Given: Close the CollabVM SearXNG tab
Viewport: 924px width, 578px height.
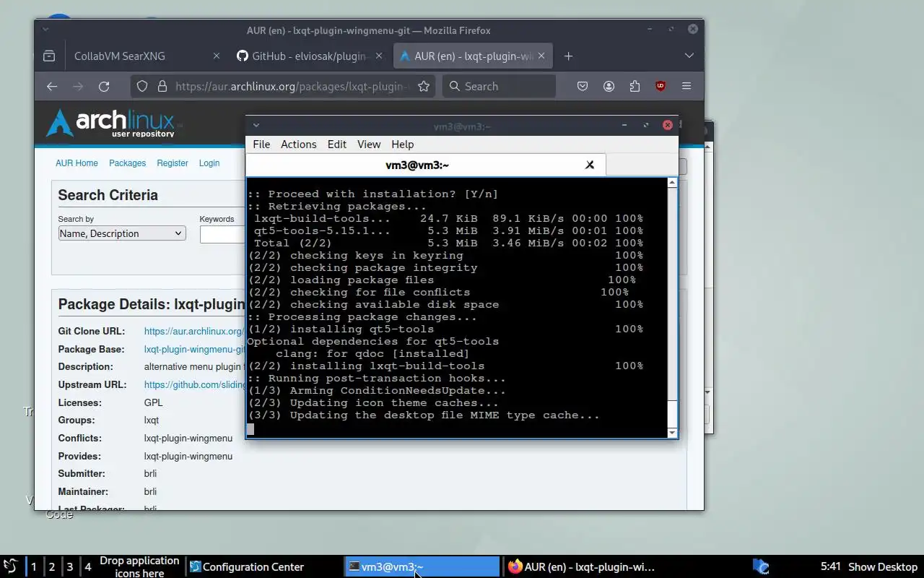Looking at the screenshot, I should pos(216,56).
